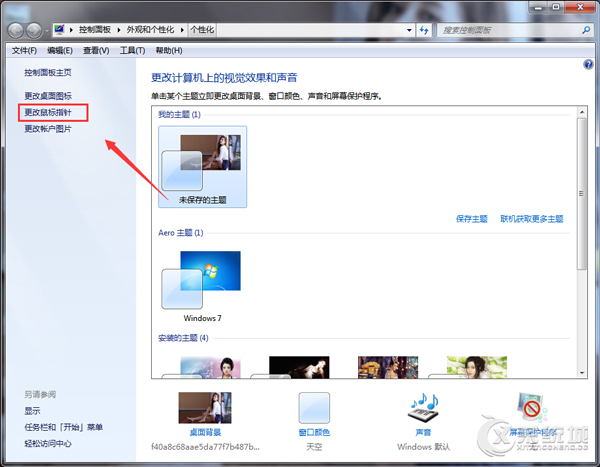Click the 桌面背景 link text
The height and width of the screenshot is (467, 600).
[x=205, y=433]
